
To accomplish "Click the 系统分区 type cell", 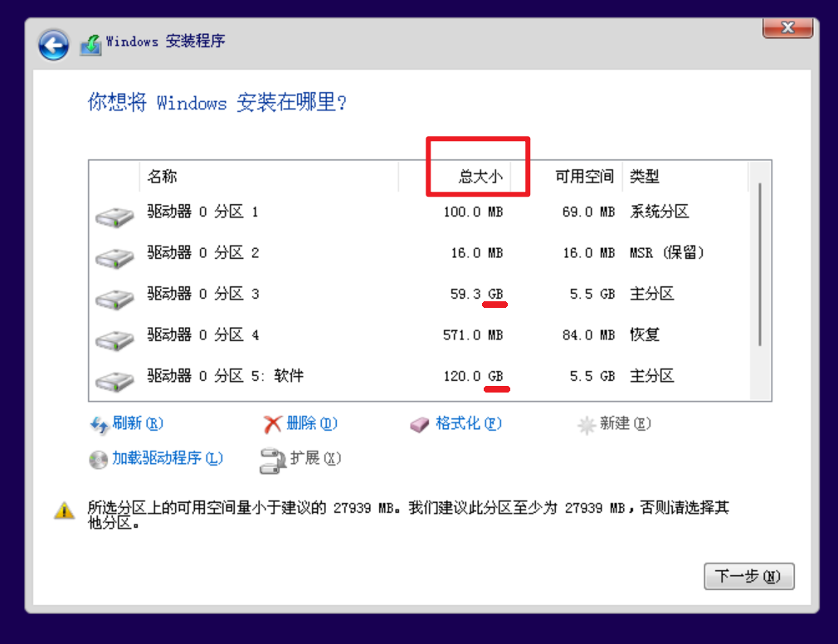I will [660, 212].
